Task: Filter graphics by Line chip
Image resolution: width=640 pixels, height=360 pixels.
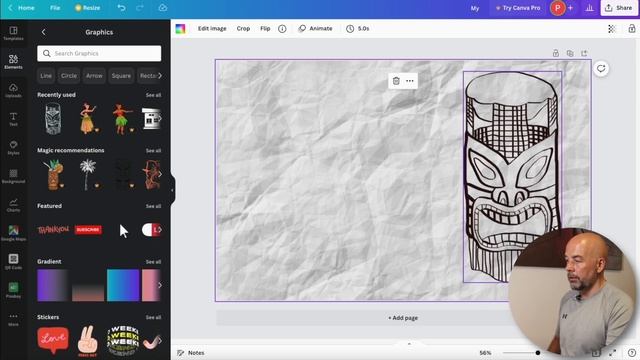Action: tap(46, 76)
